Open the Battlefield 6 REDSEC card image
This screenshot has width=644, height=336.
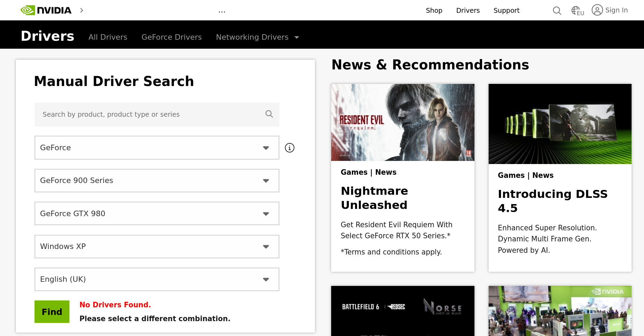click(403, 311)
